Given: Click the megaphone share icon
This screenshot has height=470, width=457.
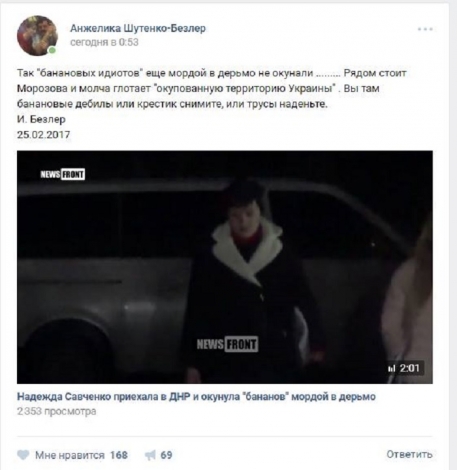Looking at the screenshot, I should [151, 455].
